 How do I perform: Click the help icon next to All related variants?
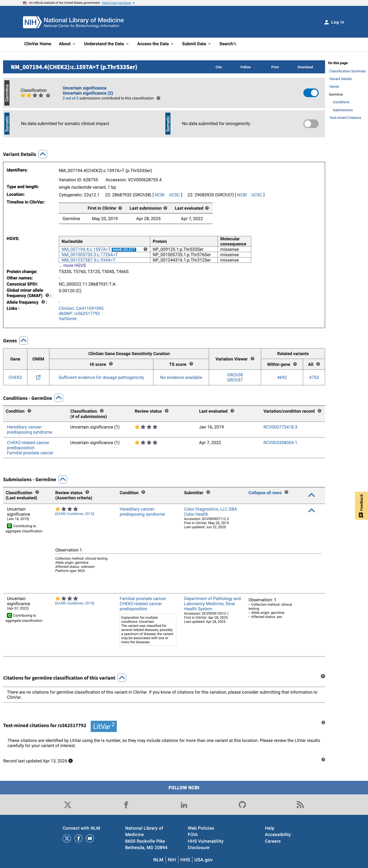pyautogui.click(x=318, y=364)
